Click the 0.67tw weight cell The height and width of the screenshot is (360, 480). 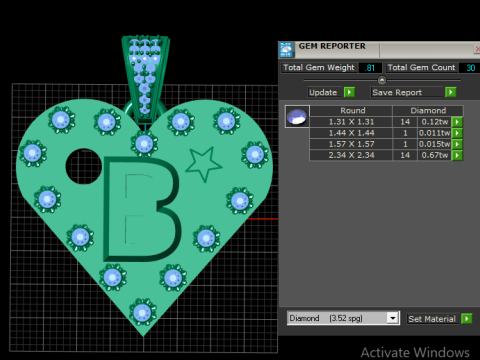tap(435, 155)
